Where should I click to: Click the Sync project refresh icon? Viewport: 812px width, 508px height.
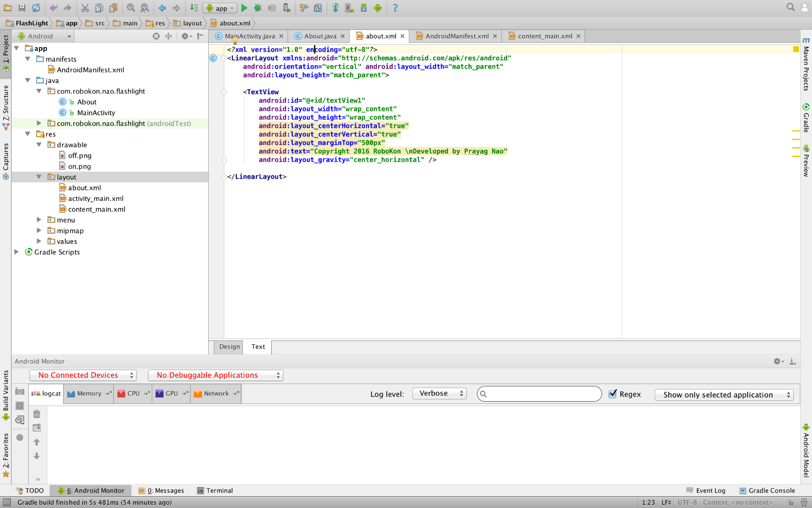[x=36, y=8]
